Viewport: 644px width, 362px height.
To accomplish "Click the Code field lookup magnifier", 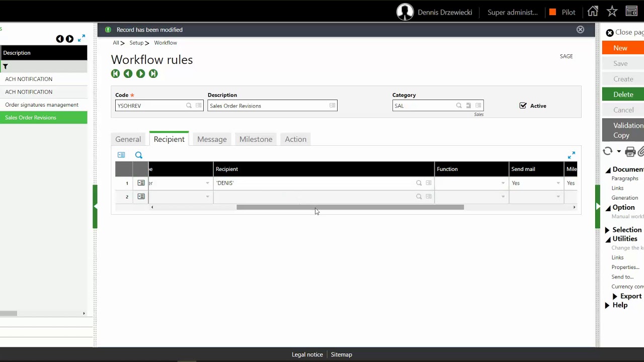I will tap(189, 106).
